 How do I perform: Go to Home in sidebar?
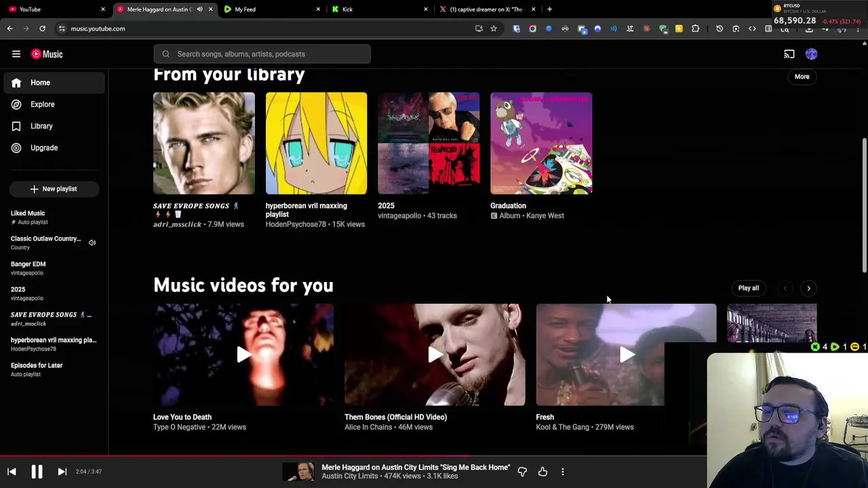[x=54, y=83]
